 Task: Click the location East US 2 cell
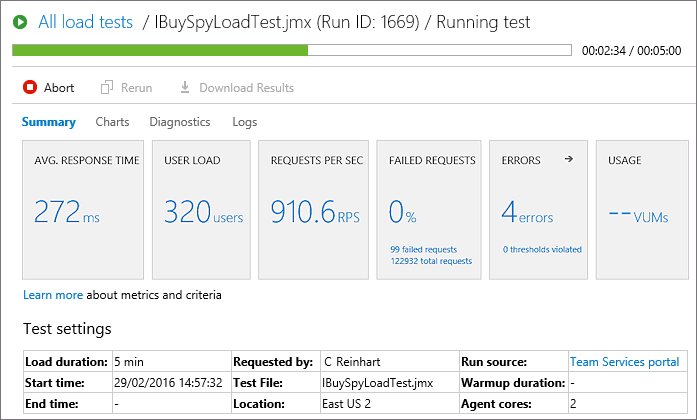pyautogui.click(x=390, y=404)
